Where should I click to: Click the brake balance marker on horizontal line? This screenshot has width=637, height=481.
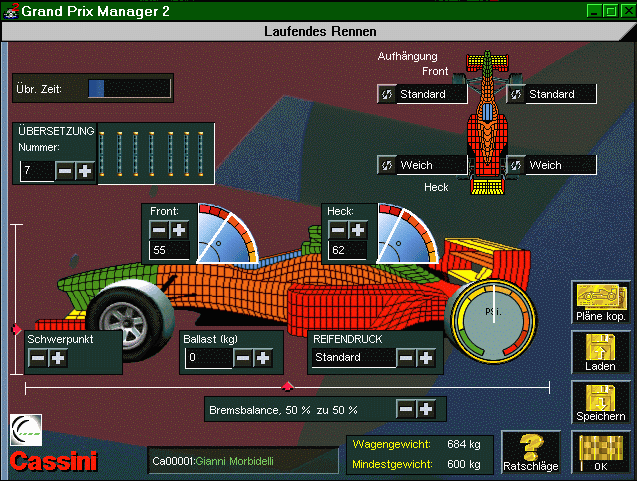point(288,386)
